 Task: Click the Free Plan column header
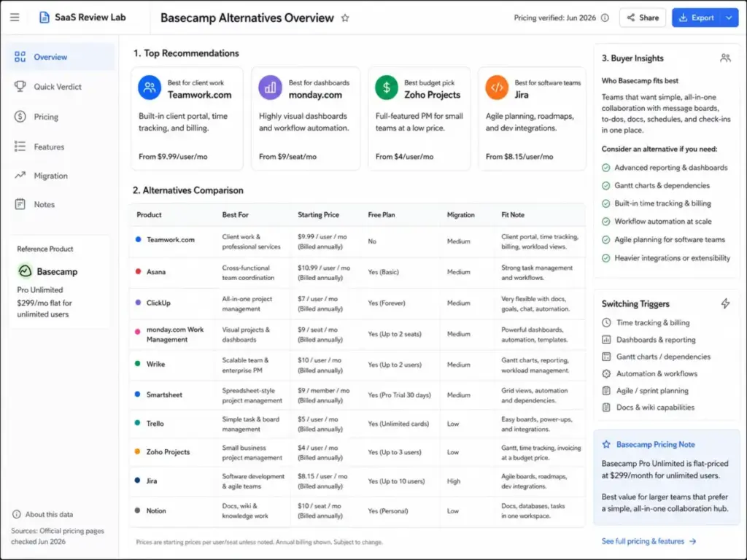[381, 215]
